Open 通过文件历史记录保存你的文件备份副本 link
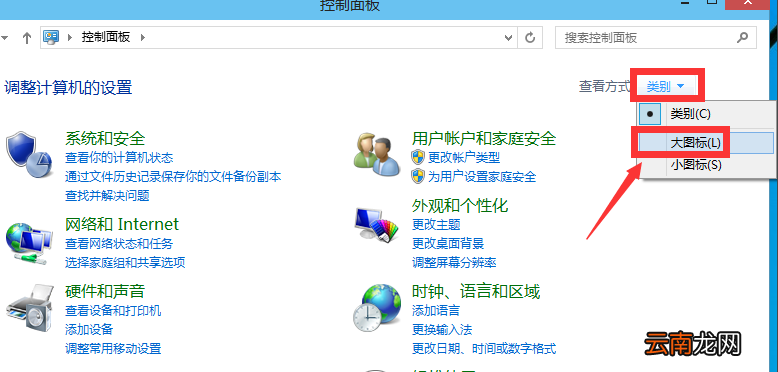 click(173, 176)
